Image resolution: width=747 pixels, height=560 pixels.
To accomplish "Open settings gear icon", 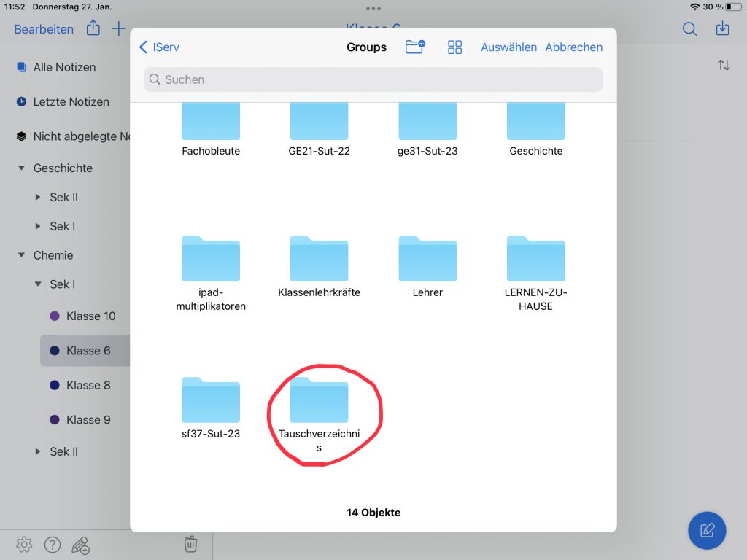I will coord(24,544).
